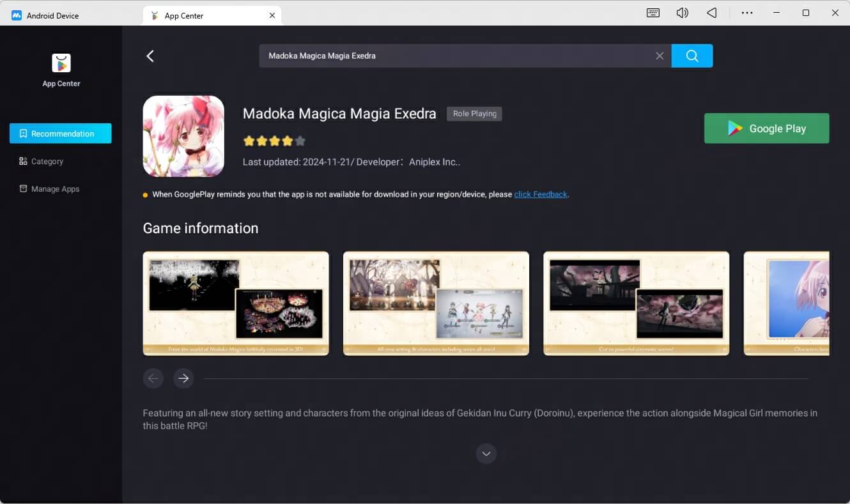Open the App Center logo in the sidebar

tap(61, 63)
